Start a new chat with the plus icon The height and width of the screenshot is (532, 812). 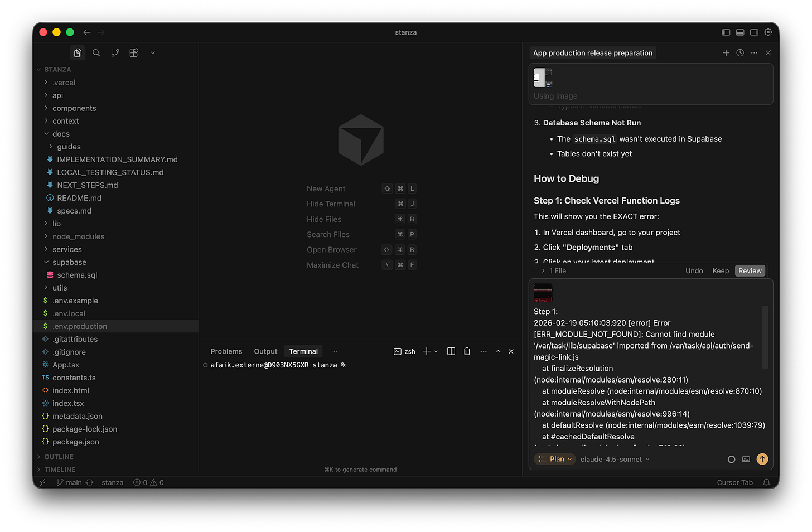726,52
